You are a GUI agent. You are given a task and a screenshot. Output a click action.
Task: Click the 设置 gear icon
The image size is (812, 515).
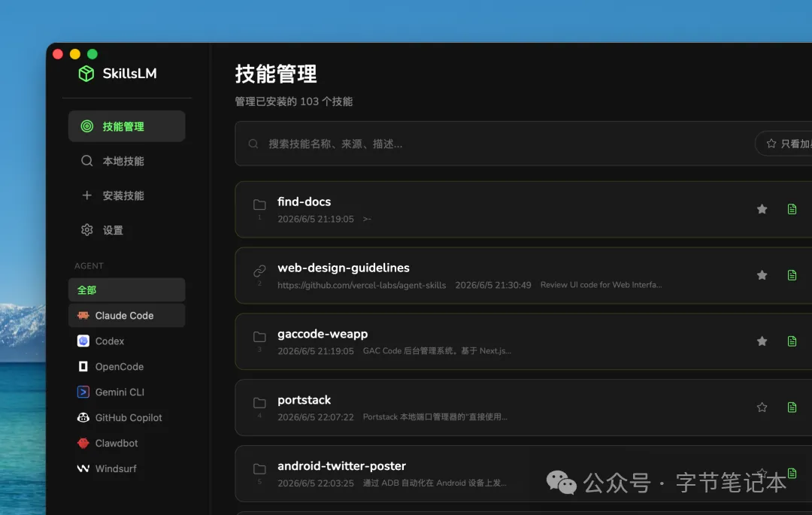[x=87, y=230]
